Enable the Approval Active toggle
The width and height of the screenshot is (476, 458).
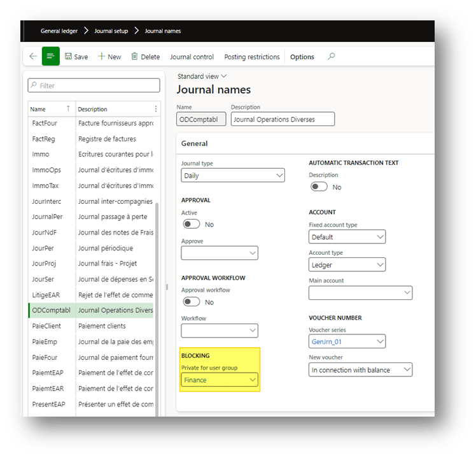click(x=191, y=224)
